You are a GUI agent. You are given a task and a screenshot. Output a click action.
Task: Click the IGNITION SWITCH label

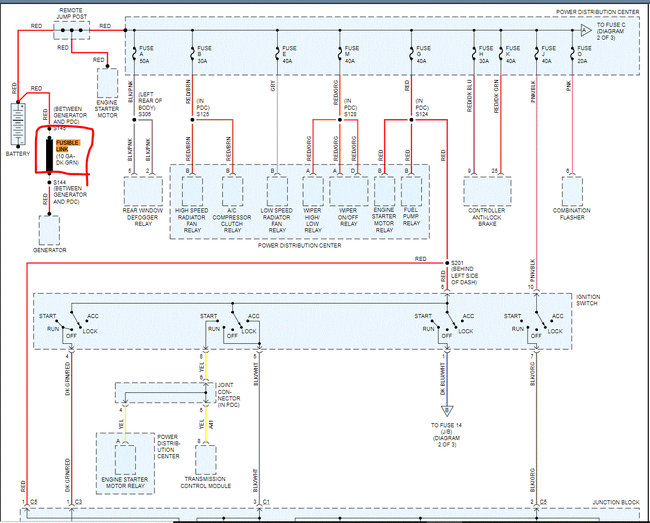tap(588, 300)
